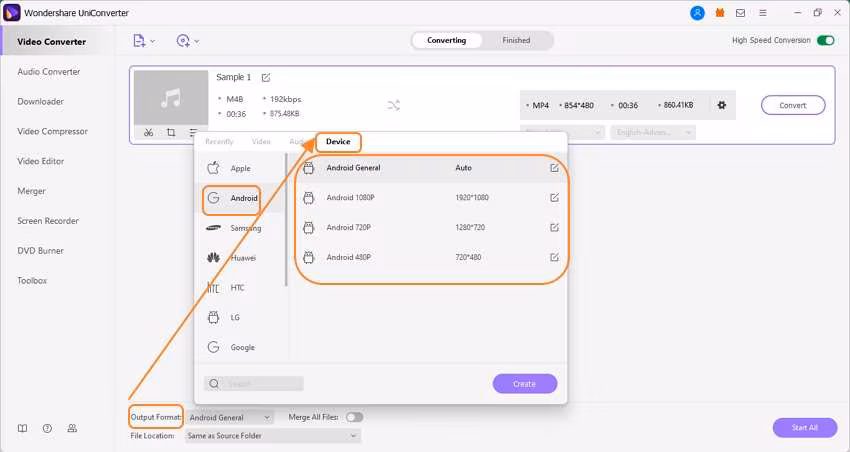Image resolution: width=850 pixels, height=452 pixels.
Task: Switch to the Converting tab
Action: click(447, 40)
